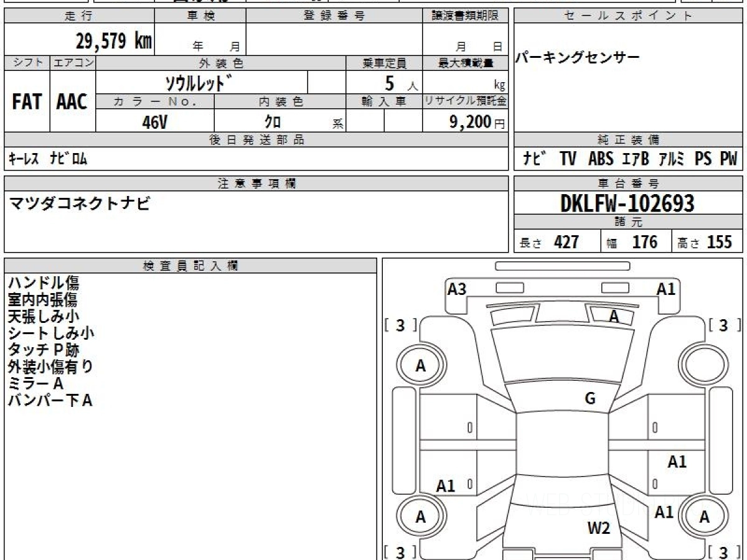Click the 内装色 header
The width and height of the screenshot is (747, 560).
[x=280, y=101]
